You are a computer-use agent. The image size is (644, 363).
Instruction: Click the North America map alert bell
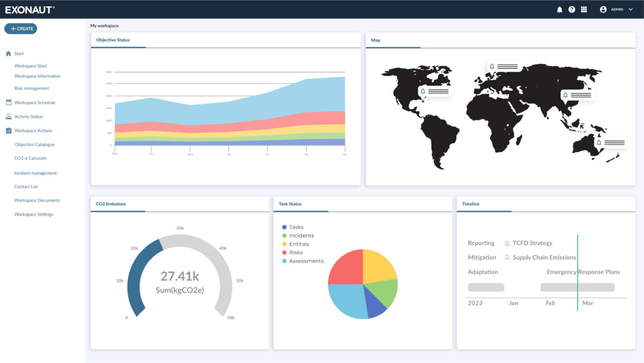pos(423,91)
